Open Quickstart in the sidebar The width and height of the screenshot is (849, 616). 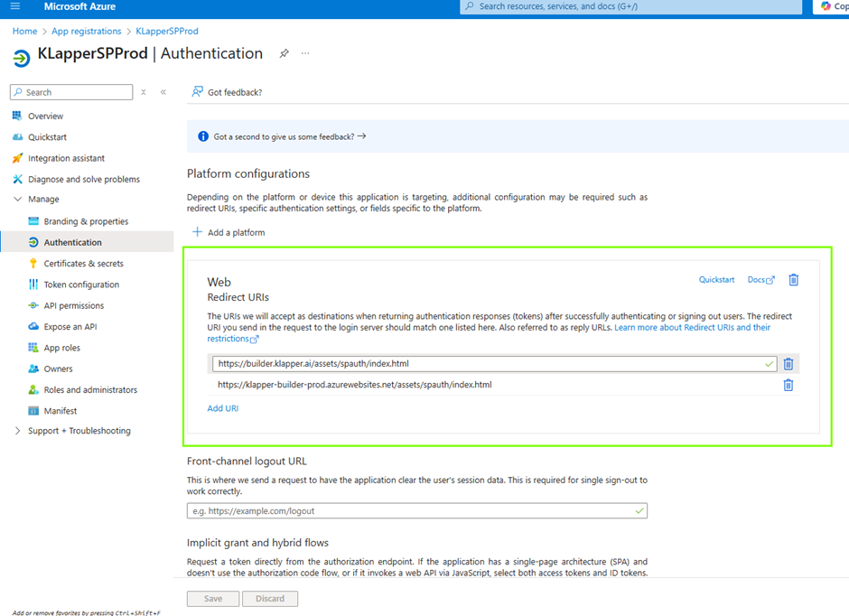click(47, 137)
